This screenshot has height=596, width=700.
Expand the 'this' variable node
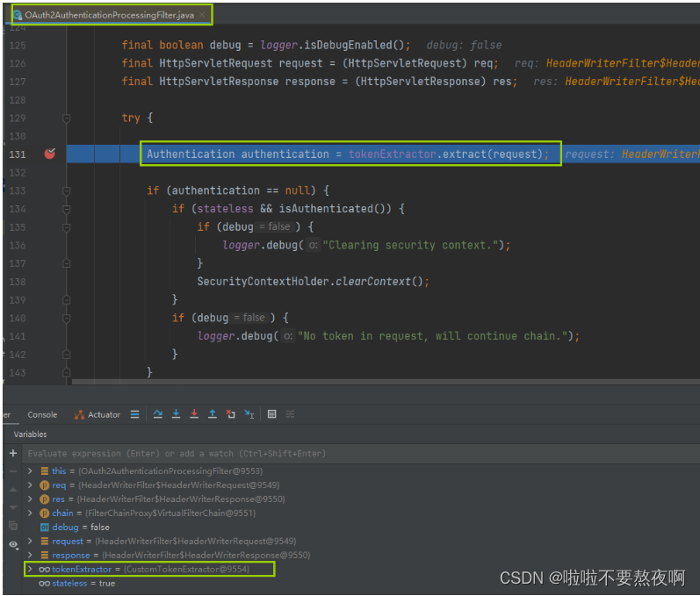[x=31, y=471]
